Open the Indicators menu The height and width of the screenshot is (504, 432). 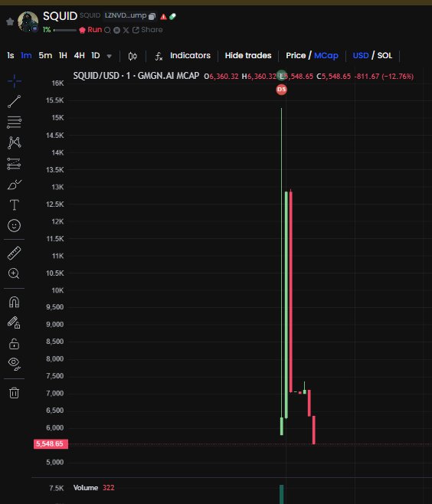190,56
